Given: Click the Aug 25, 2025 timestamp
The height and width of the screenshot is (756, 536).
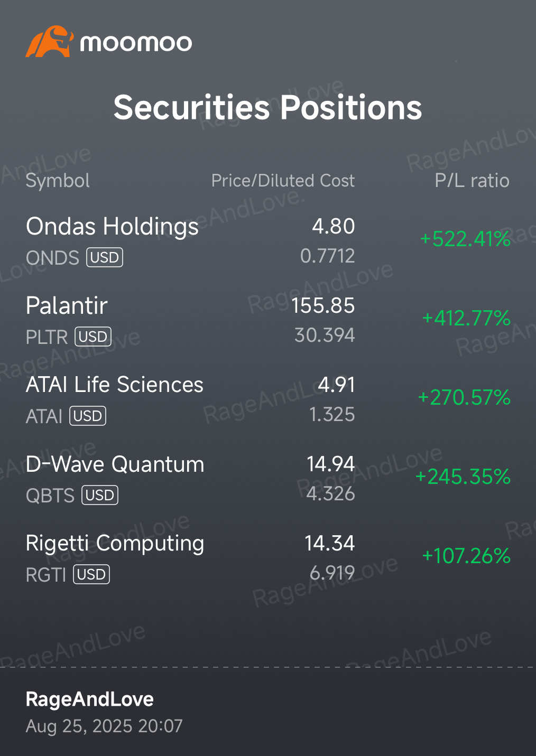Looking at the screenshot, I should click(x=104, y=726).
